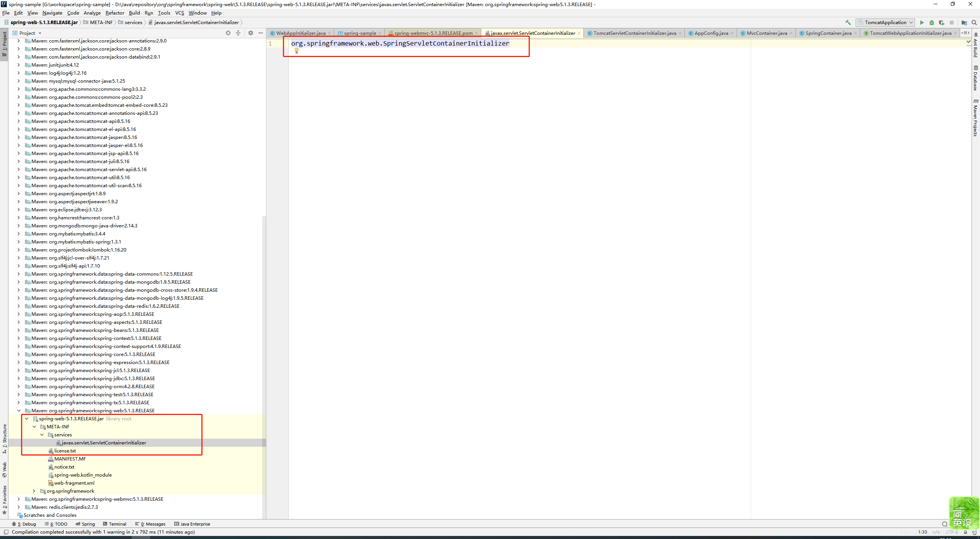Open the Navigate menu
980x539 pixels.
tap(52, 13)
